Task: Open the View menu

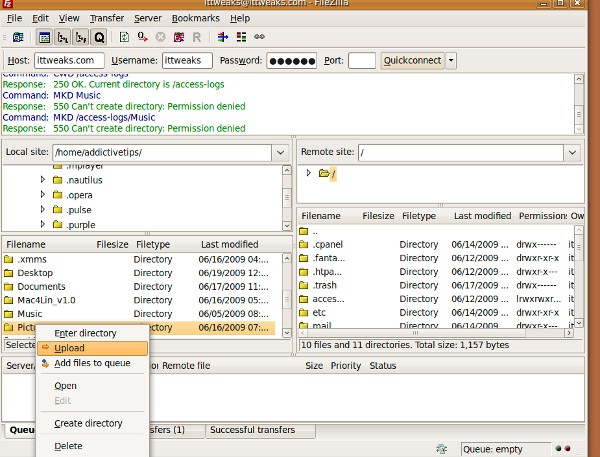Action: (69, 18)
